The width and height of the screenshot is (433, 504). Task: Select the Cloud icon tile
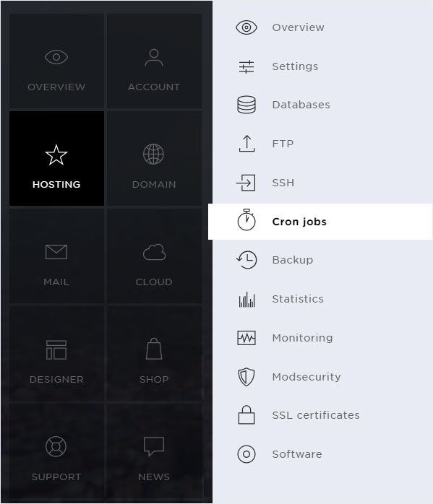[154, 256]
